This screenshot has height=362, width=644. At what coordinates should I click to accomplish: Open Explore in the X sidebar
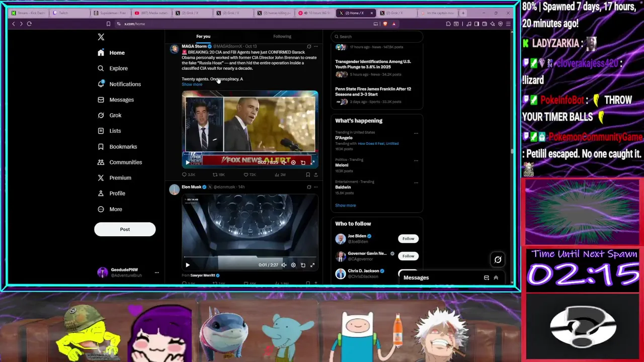113,68
